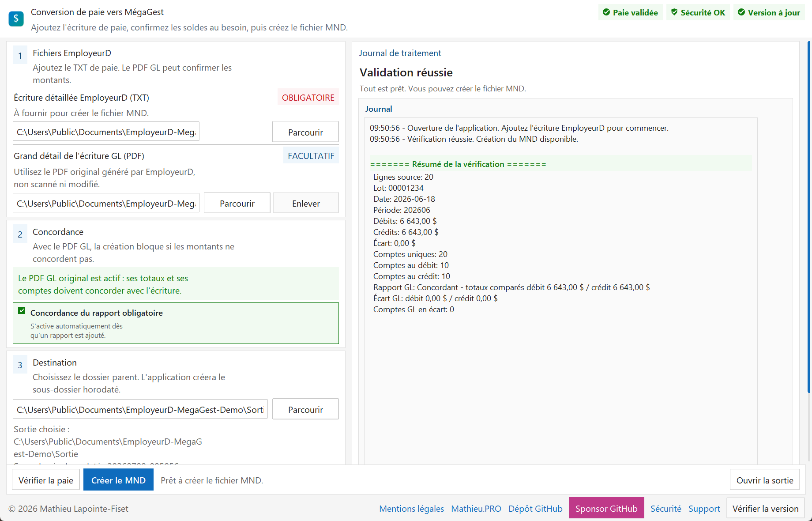Image resolution: width=812 pixels, height=521 pixels.
Task: Click the 'Destination' section heading
Action: pos(55,362)
